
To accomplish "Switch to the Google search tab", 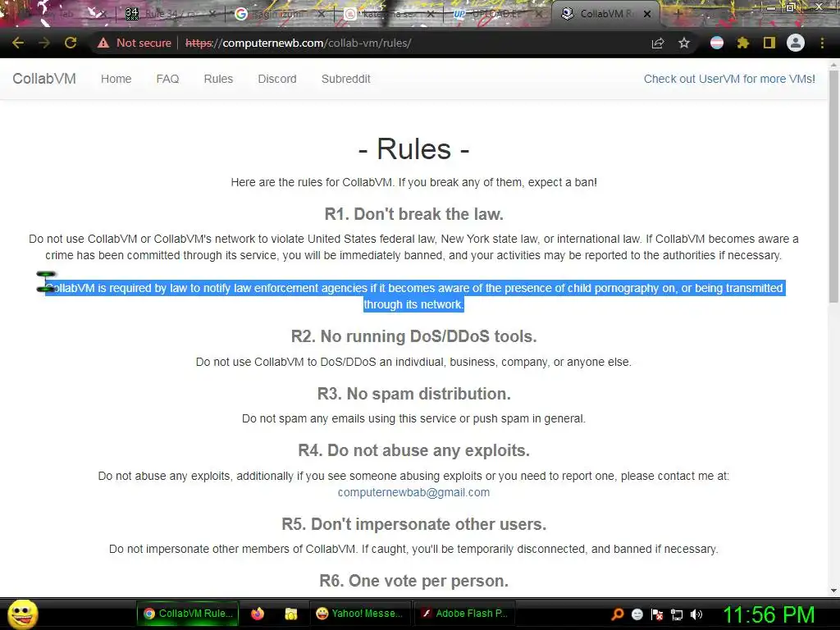I will pyautogui.click(x=279, y=14).
